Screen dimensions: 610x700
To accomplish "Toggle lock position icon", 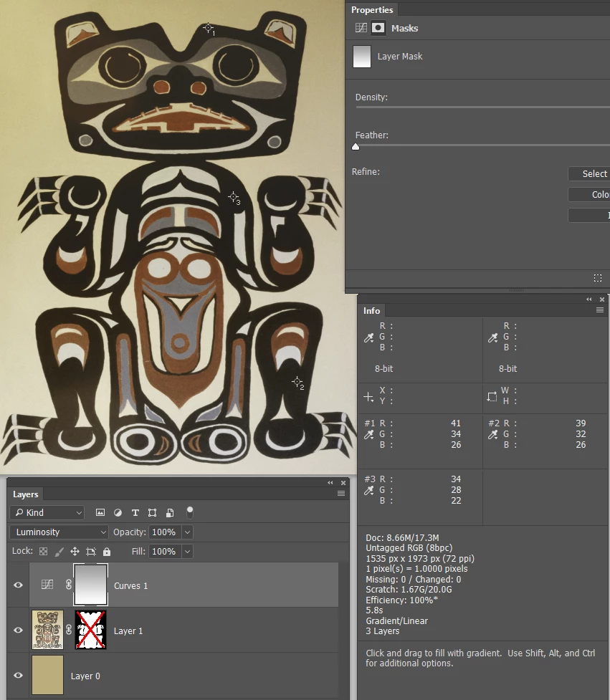I will 75,552.
